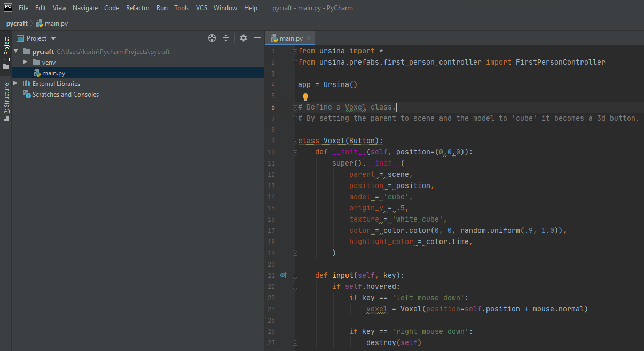Click the Python file icon beside main.py breadcrumb
644x351 pixels.
coord(38,24)
